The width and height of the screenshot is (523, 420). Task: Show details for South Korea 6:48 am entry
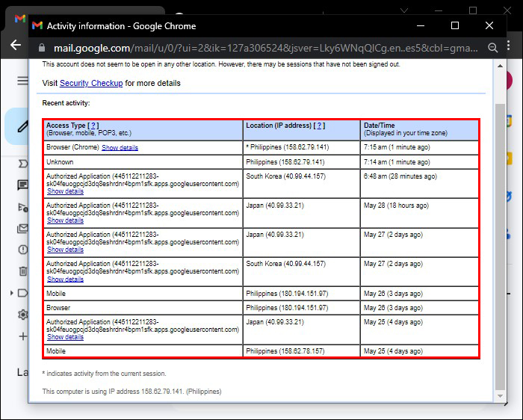[x=65, y=191]
